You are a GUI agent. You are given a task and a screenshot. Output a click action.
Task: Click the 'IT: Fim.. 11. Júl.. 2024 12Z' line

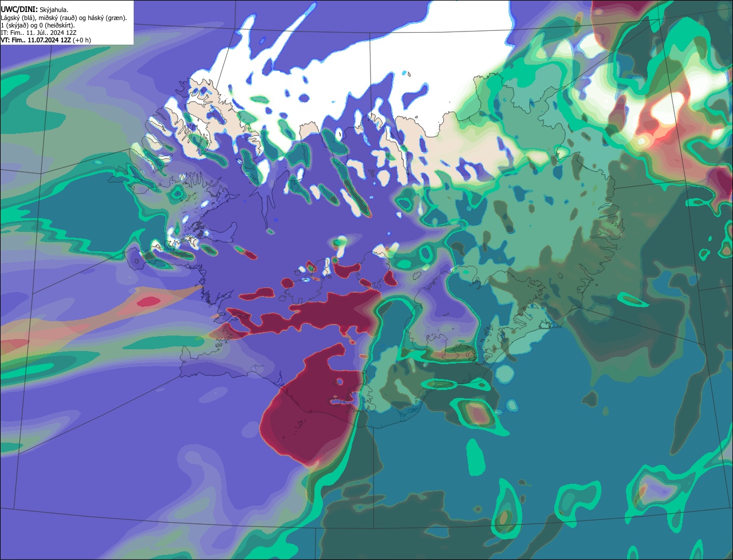[x=39, y=33]
